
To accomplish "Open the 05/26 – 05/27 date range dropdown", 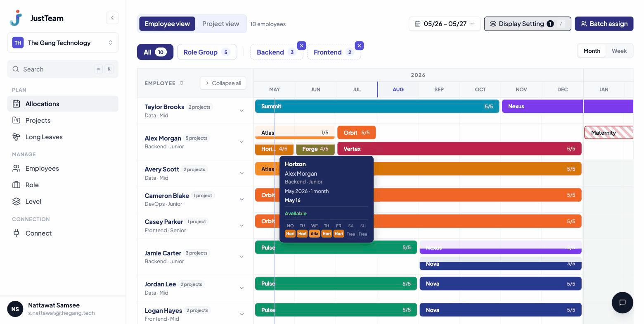I will (x=444, y=24).
